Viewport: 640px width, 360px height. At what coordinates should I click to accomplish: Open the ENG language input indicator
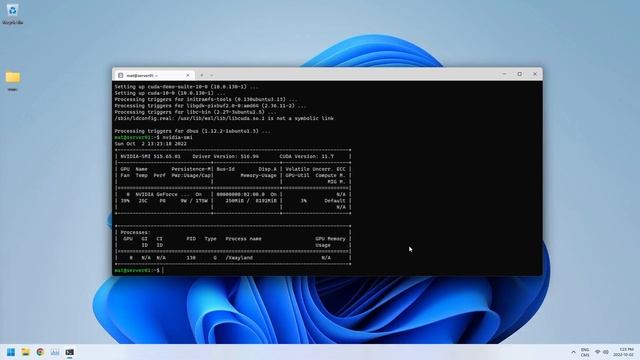pos(585,352)
